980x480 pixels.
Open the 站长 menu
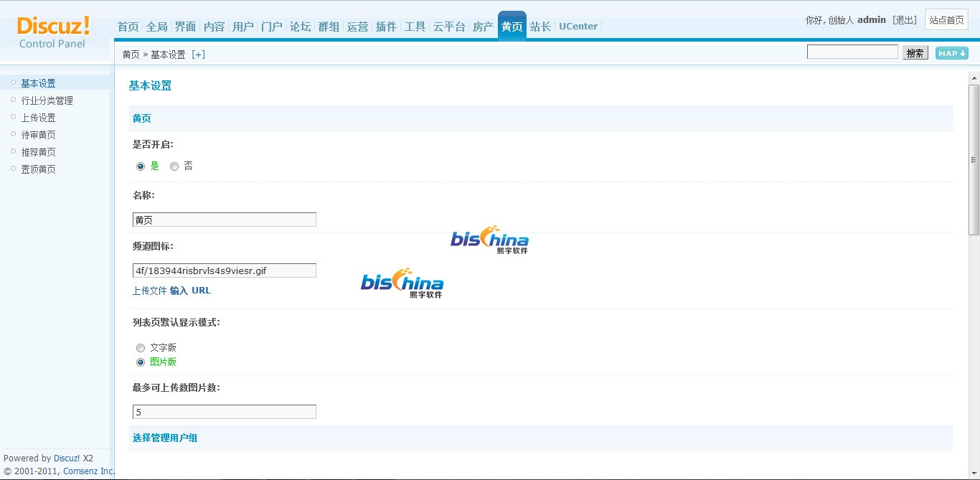pyautogui.click(x=541, y=27)
